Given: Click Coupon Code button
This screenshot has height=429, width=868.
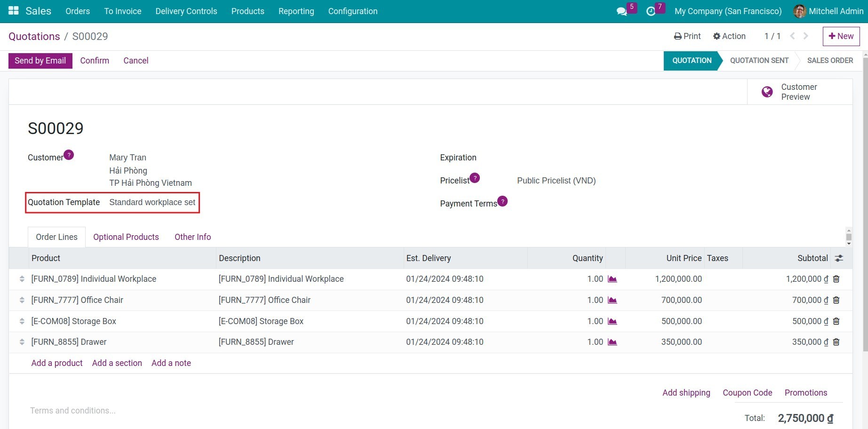Looking at the screenshot, I should pos(748,393).
